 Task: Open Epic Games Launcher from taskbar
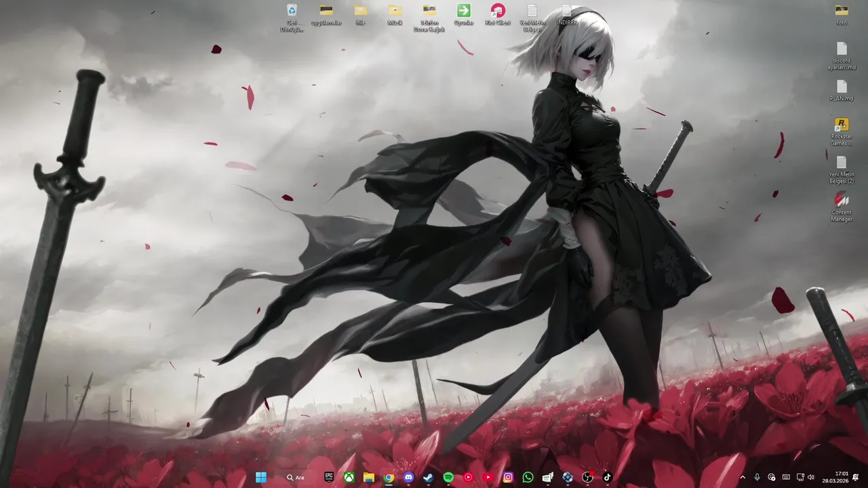point(329,477)
